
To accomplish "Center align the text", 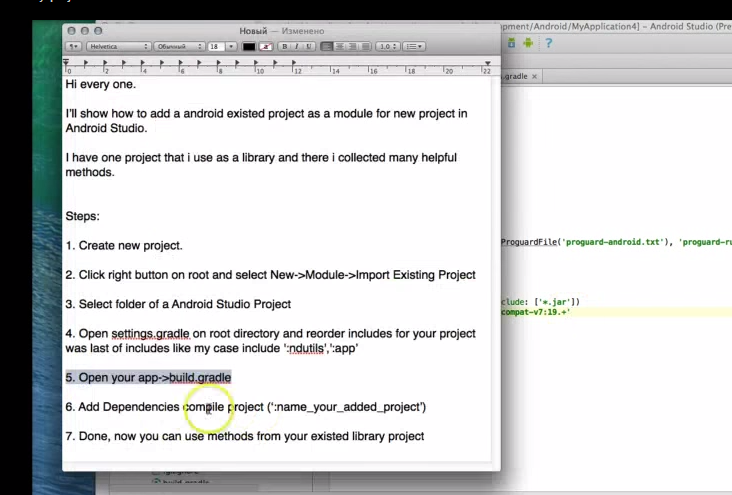I will pos(340,47).
